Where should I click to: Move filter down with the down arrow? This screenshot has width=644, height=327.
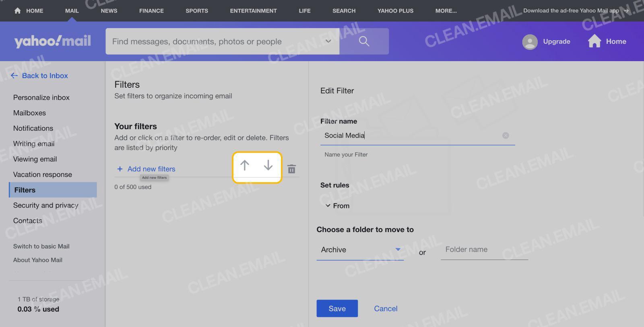click(x=268, y=165)
